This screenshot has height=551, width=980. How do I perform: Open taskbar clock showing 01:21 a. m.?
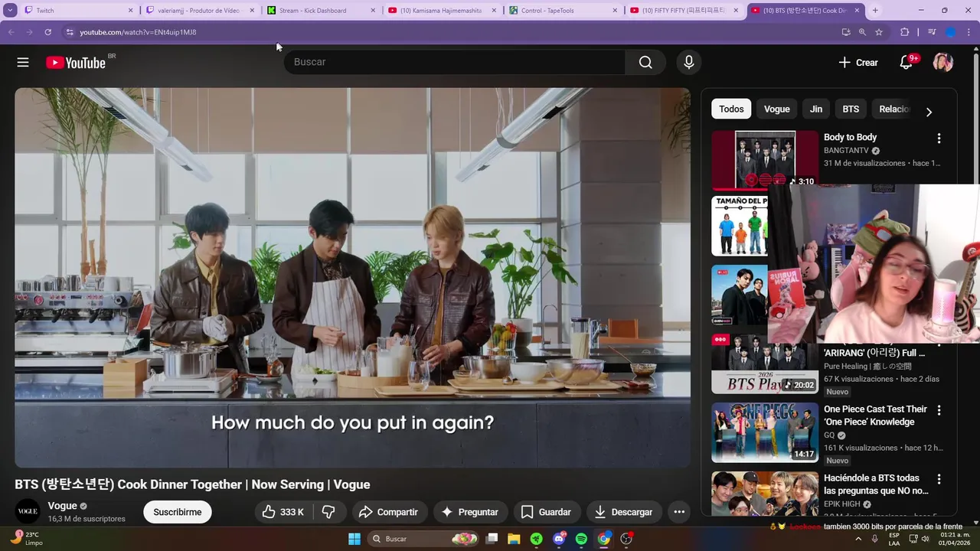click(952, 539)
